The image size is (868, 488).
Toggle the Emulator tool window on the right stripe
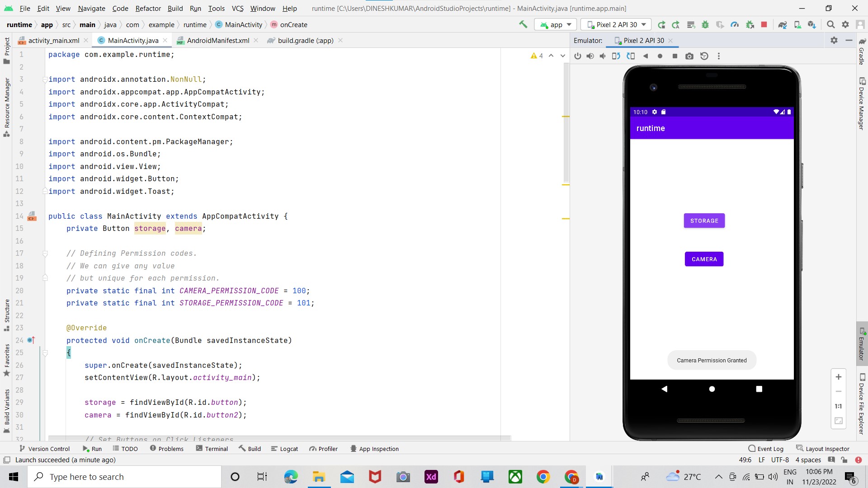click(x=862, y=343)
